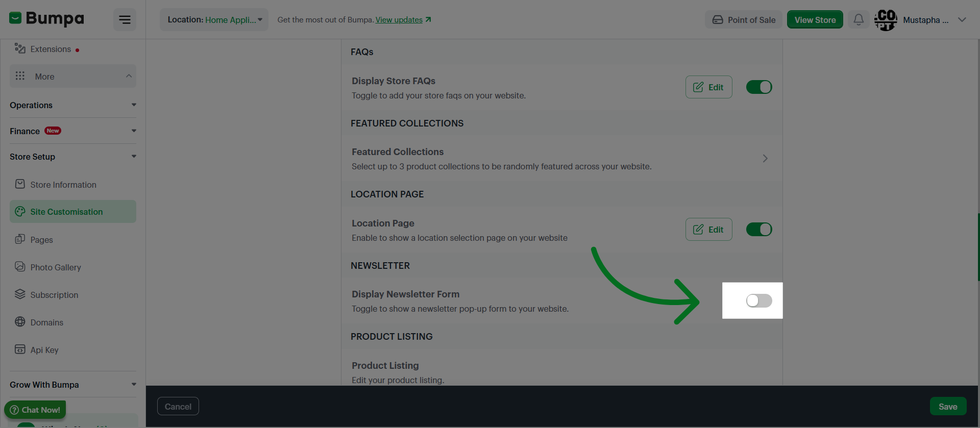Edit the Location Page setting
The image size is (980, 428).
click(x=709, y=230)
